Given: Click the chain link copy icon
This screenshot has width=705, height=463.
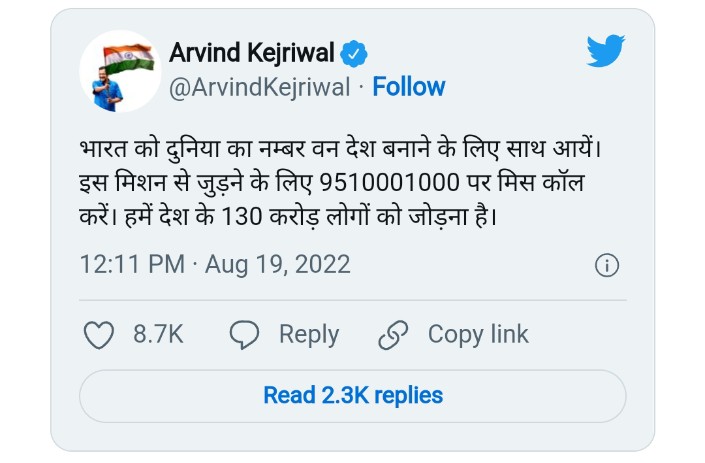Looking at the screenshot, I should click(393, 335).
